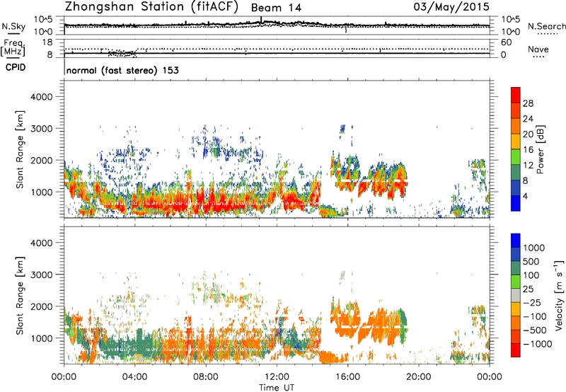Image resolution: width=566 pixels, height=392 pixels.
Task: Click the Power panel 'Slant Range [km]' label
Action: pyautogui.click(x=20, y=149)
